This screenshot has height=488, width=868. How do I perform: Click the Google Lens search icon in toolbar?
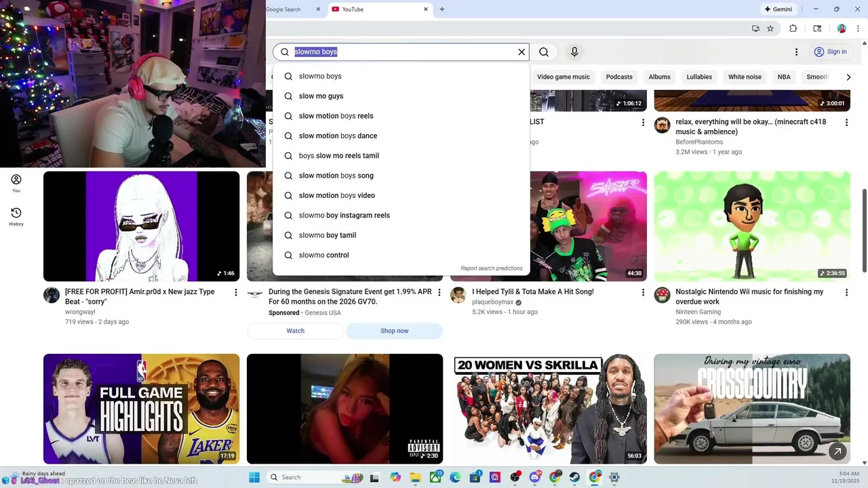pos(817,28)
